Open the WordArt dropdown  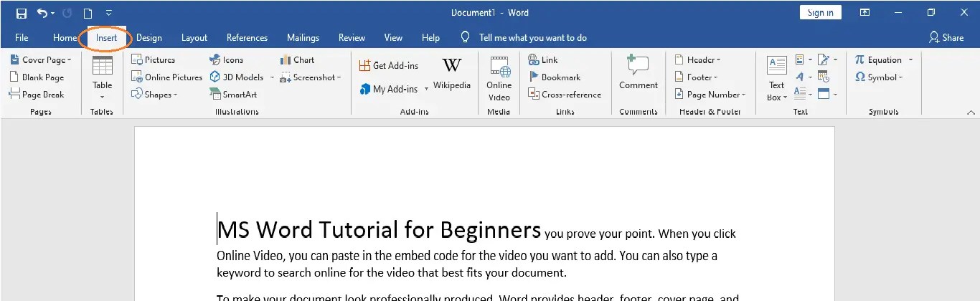tap(804, 77)
